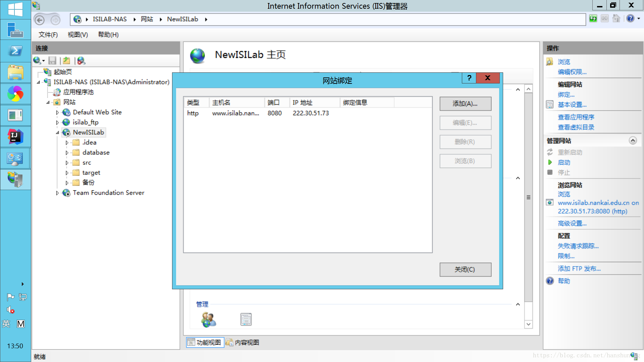Click the users globe icon in Management section
The height and width of the screenshot is (362, 644).
208,319
